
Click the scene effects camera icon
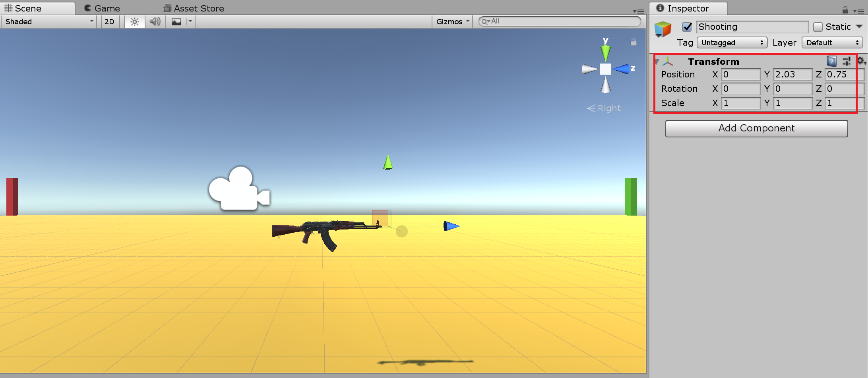click(x=176, y=21)
